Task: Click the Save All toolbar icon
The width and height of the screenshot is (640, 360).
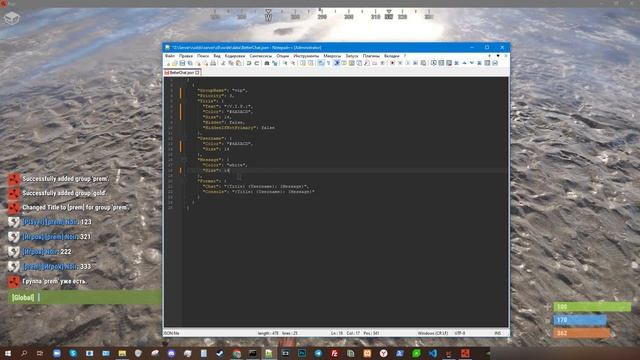Action: tap(190, 63)
